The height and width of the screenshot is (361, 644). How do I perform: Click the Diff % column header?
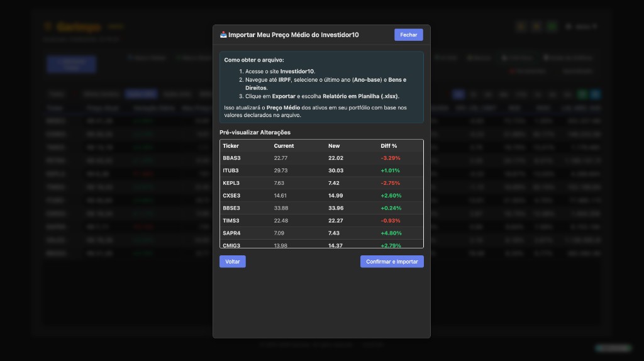tap(389, 146)
